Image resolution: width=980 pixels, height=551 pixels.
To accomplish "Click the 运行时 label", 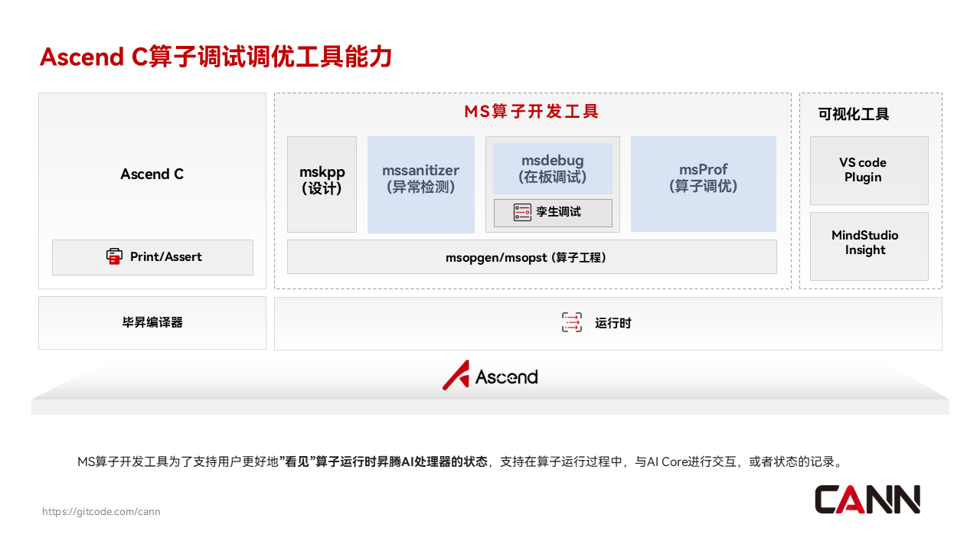I will (x=613, y=323).
